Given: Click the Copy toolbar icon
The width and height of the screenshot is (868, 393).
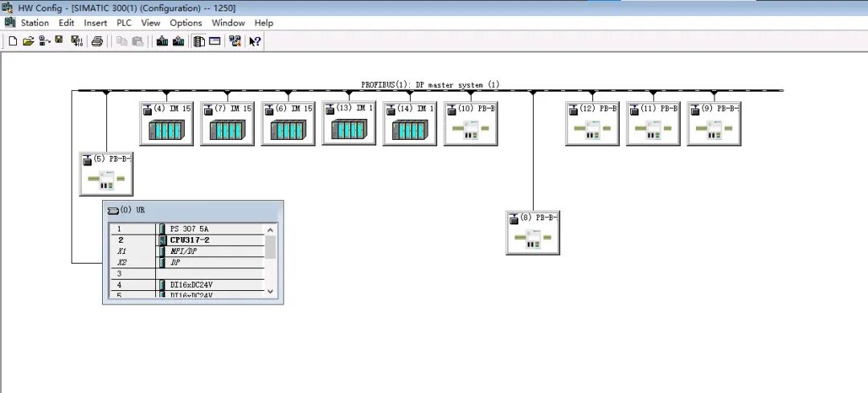Looking at the screenshot, I should pos(122,41).
